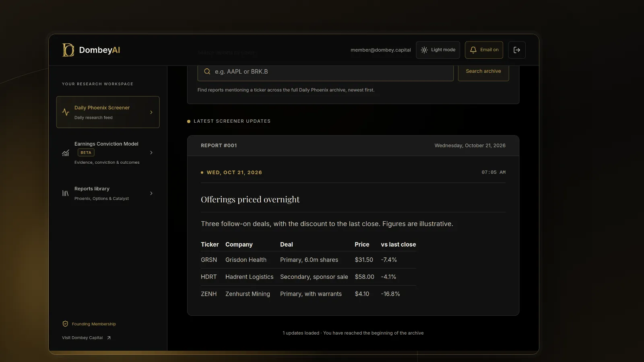Click the LATEST SCREENER UPDATES section label
The width and height of the screenshot is (644, 362).
click(x=232, y=121)
